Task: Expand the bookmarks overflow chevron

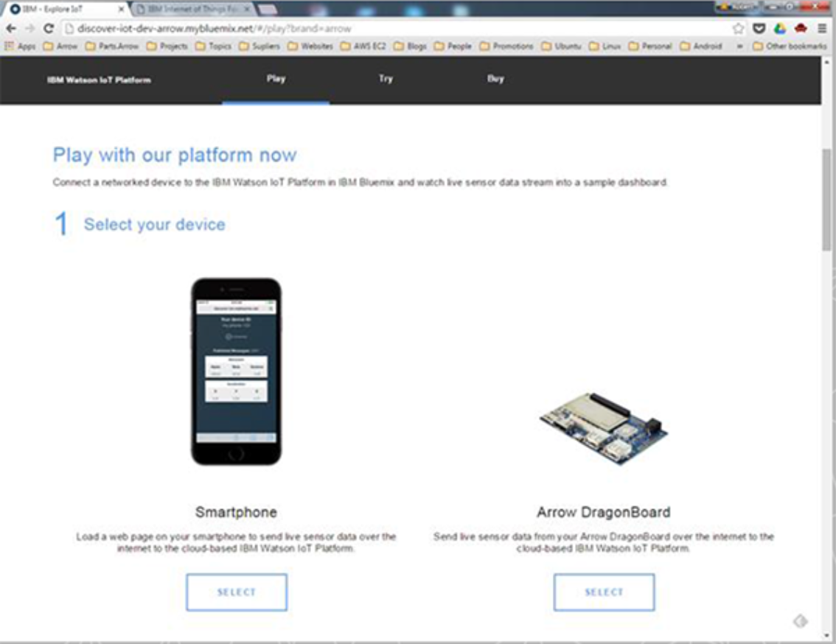Action: click(739, 46)
